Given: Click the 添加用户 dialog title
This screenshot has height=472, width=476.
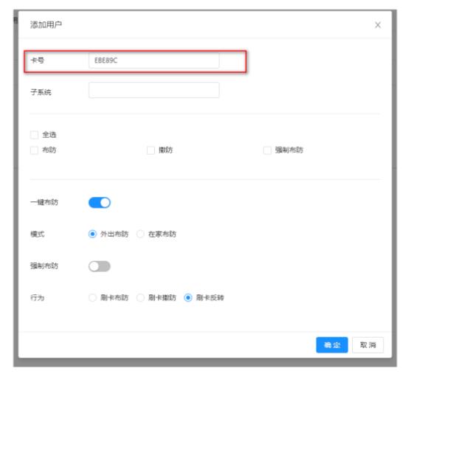Looking at the screenshot, I should point(46,25).
